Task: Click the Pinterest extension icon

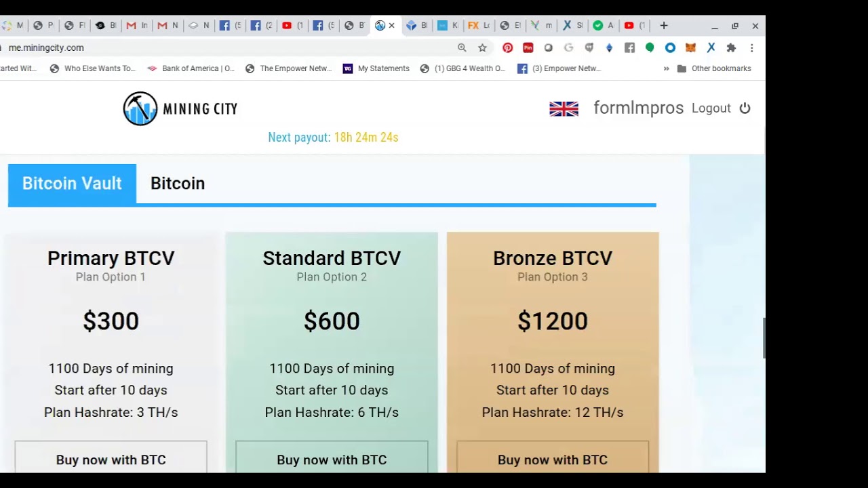Action: click(507, 47)
